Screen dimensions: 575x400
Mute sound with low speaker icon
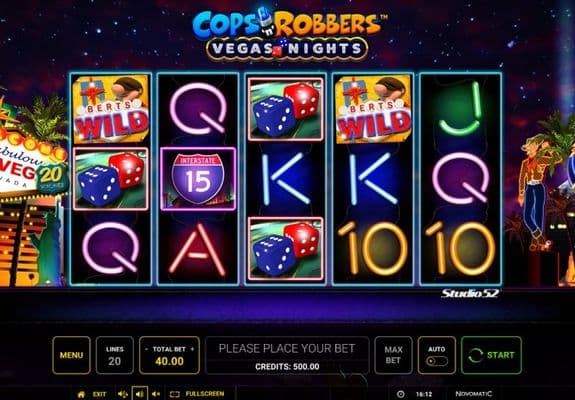pos(156,394)
